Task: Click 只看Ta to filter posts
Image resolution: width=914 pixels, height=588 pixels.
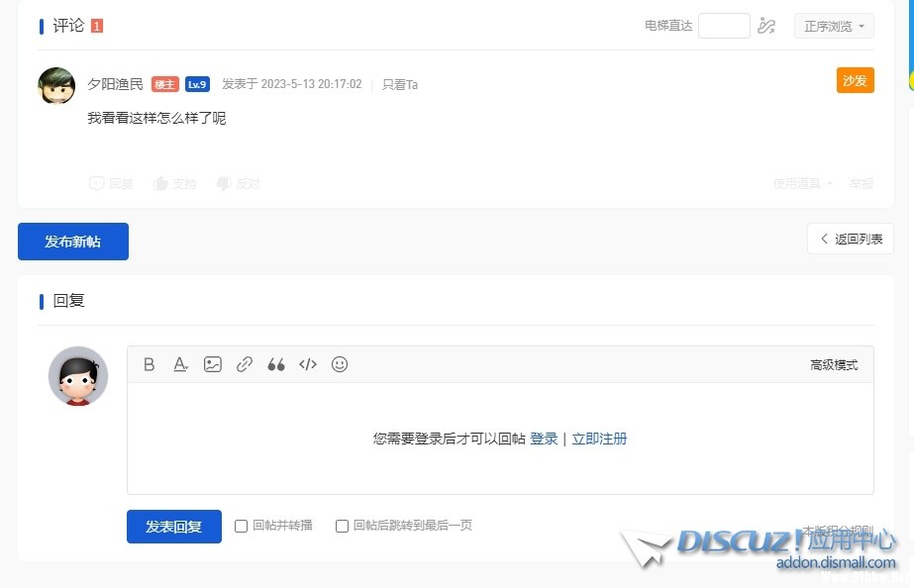Action: (x=400, y=84)
